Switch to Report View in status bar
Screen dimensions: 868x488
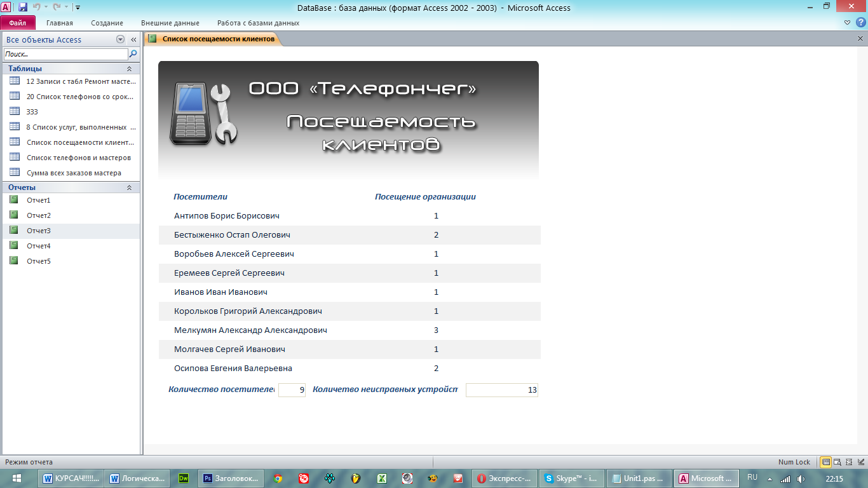(x=826, y=462)
